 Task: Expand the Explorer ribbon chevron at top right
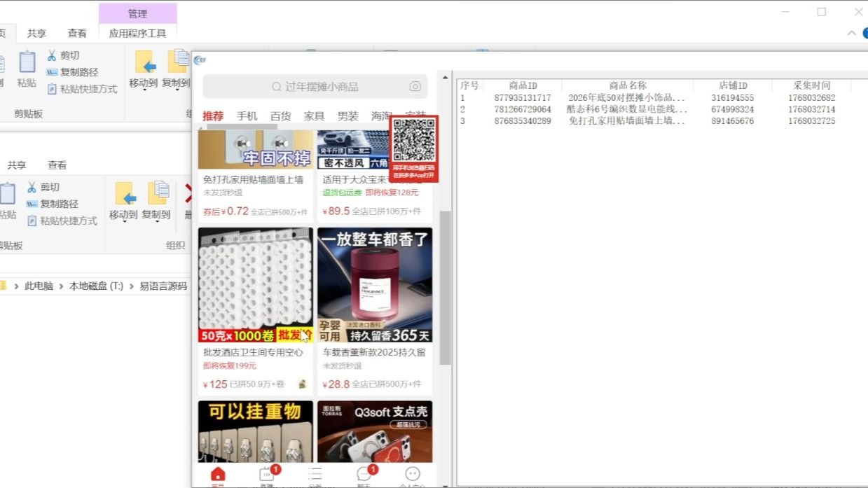click(x=851, y=33)
